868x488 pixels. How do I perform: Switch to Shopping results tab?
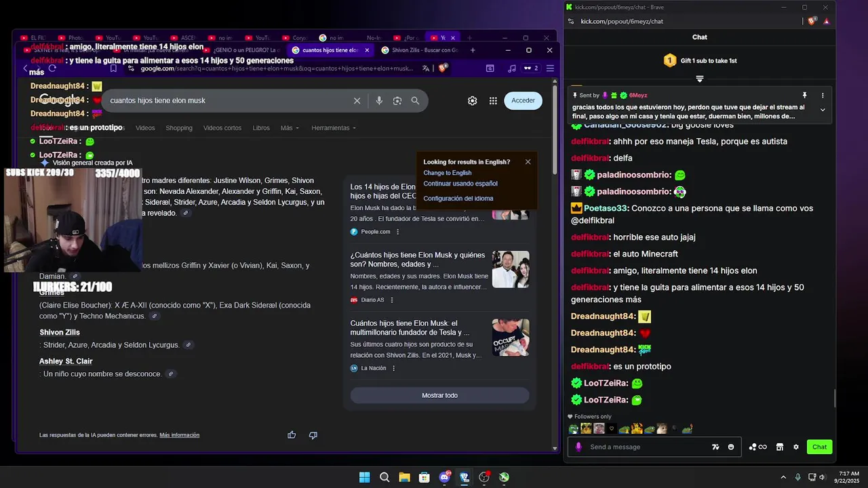tap(179, 127)
